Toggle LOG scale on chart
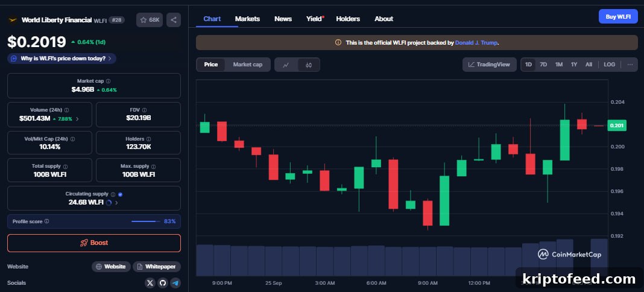This screenshot has height=292, width=644. [610, 65]
